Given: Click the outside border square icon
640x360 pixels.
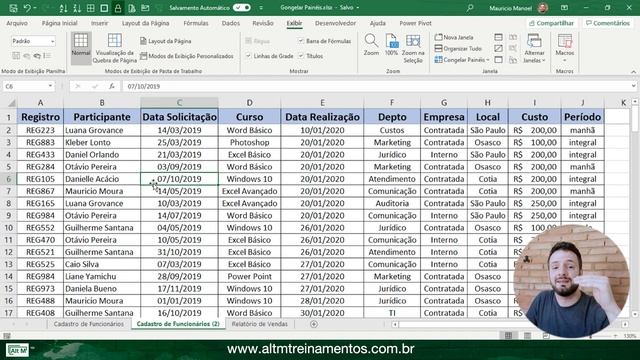Looking at the screenshot, I should 104,8.
